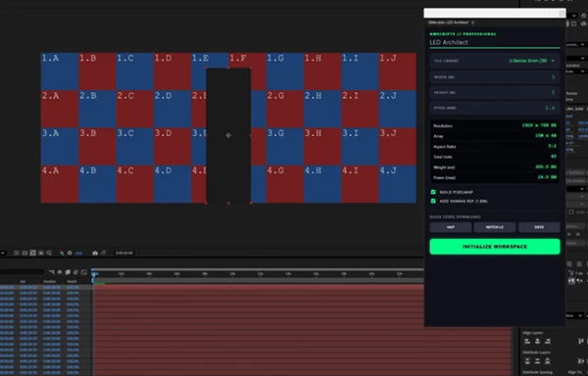588x376 pixels.
Task: Toggle the highlighted mask and shape path visibility
Action: click(33, 254)
